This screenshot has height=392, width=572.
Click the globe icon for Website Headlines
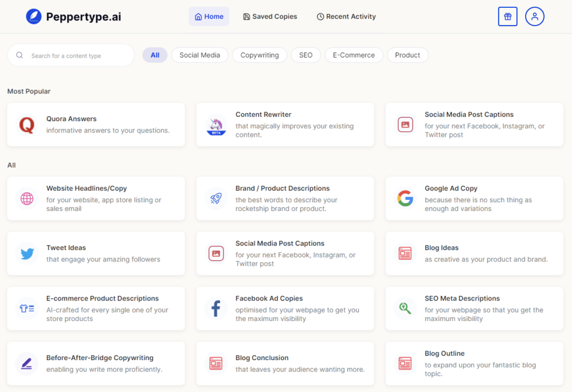pos(27,198)
